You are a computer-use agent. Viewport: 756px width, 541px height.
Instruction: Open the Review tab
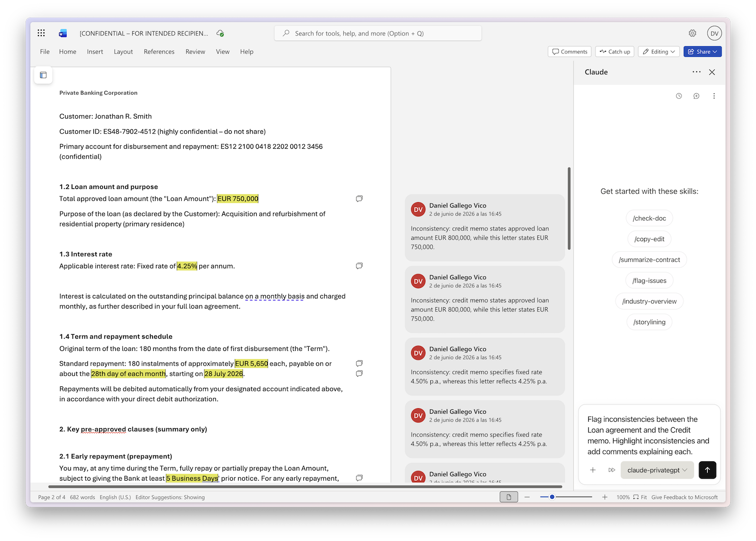[195, 52]
